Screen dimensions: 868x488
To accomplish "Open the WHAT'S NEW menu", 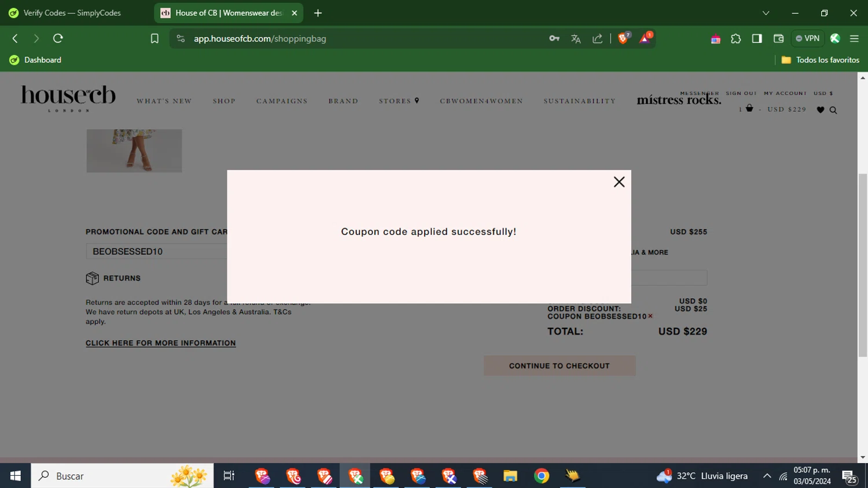I will pyautogui.click(x=164, y=101).
